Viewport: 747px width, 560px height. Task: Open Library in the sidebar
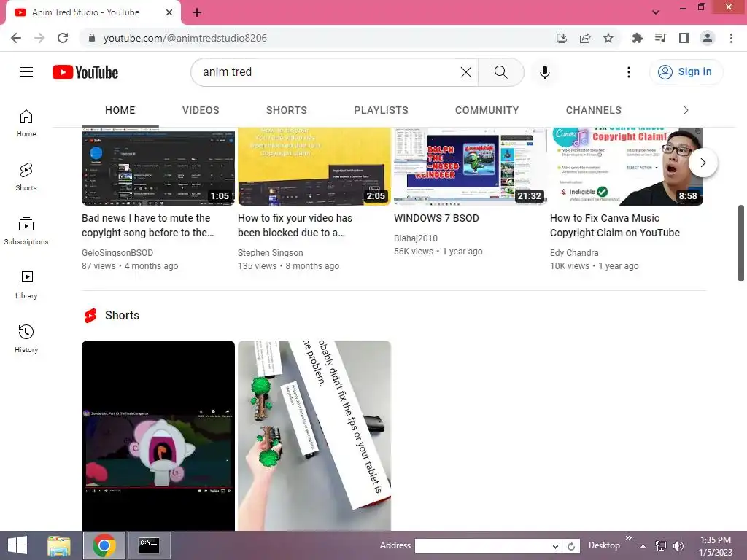click(x=26, y=285)
